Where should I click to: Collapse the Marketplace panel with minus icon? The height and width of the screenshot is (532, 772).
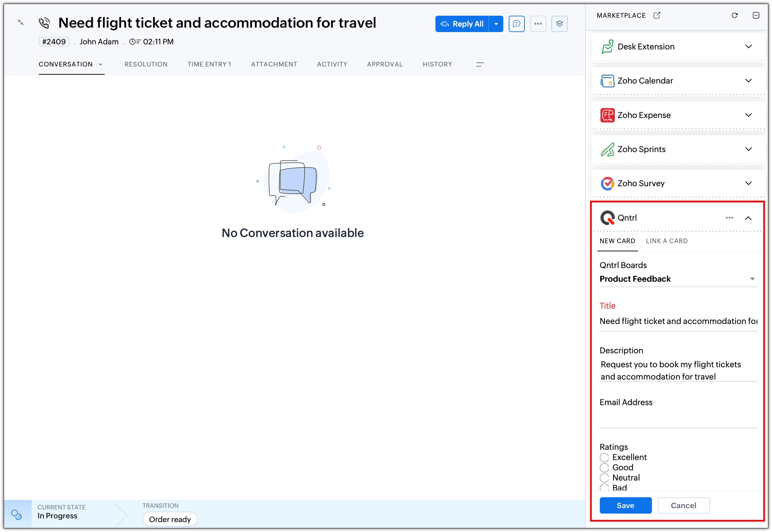(x=756, y=15)
